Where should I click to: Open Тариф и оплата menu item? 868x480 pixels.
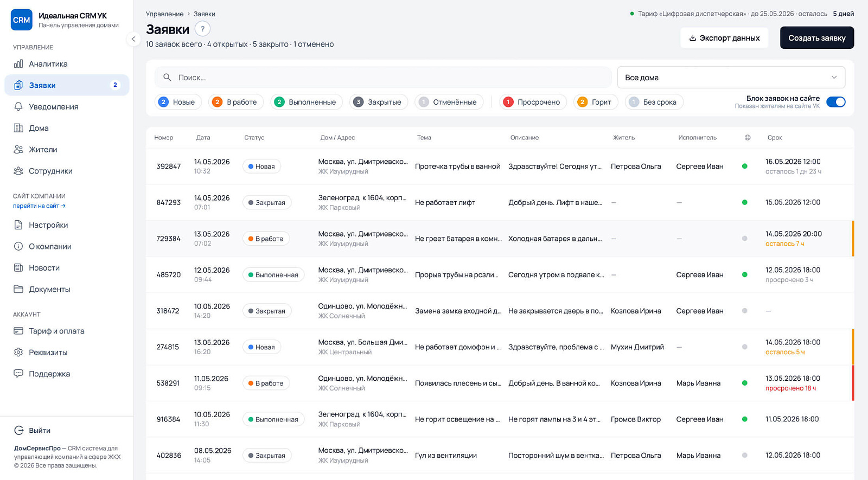pyautogui.click(x=67, y=331)
